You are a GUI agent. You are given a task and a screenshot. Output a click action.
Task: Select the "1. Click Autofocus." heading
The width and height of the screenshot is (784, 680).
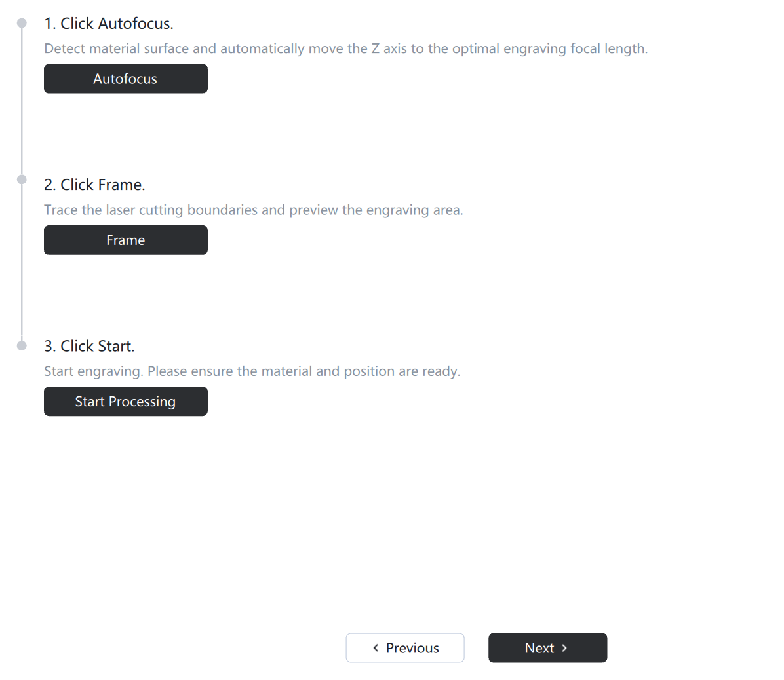(x=109, y=24)
